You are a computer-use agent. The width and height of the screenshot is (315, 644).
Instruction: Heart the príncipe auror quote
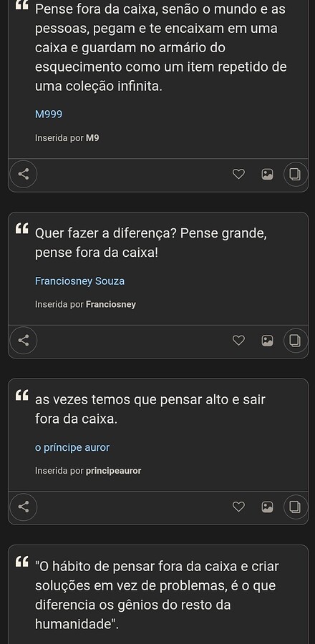(238, 507)
